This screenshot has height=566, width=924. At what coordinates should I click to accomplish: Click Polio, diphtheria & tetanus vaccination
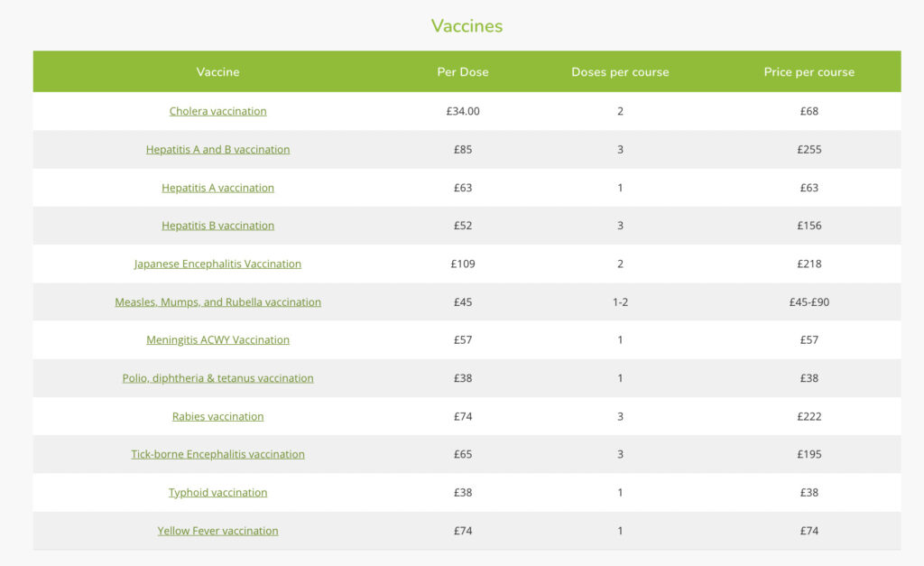click(217, 378)
